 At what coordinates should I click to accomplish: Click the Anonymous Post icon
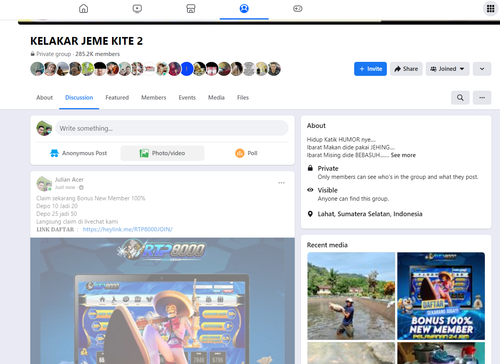point(54,153)
